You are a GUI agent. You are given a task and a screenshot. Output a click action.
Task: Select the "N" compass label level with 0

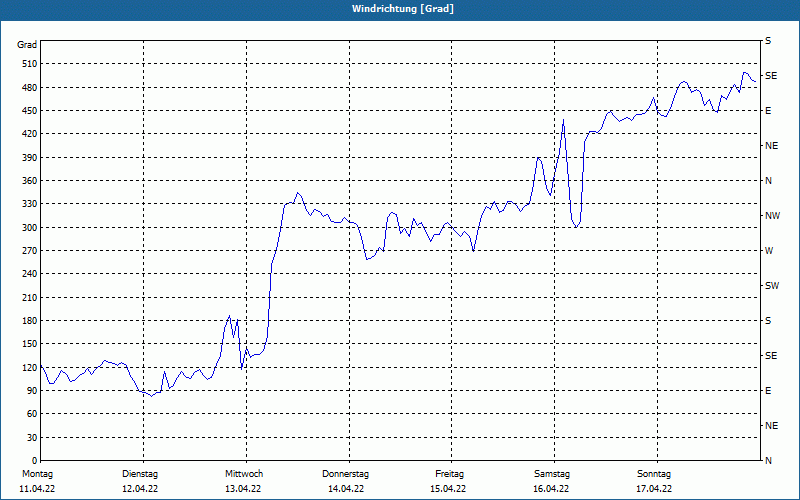coord(768,460)
